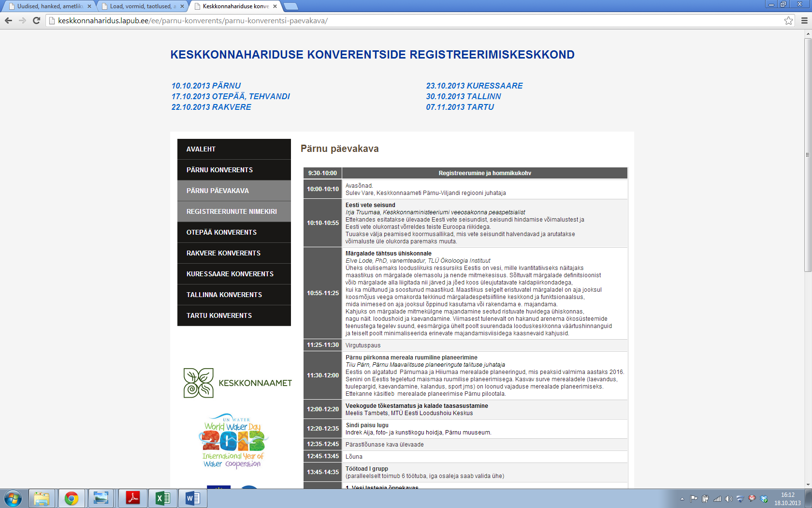
Task: Open Pärnu Konverents menu item
Action: click(234, 170)
